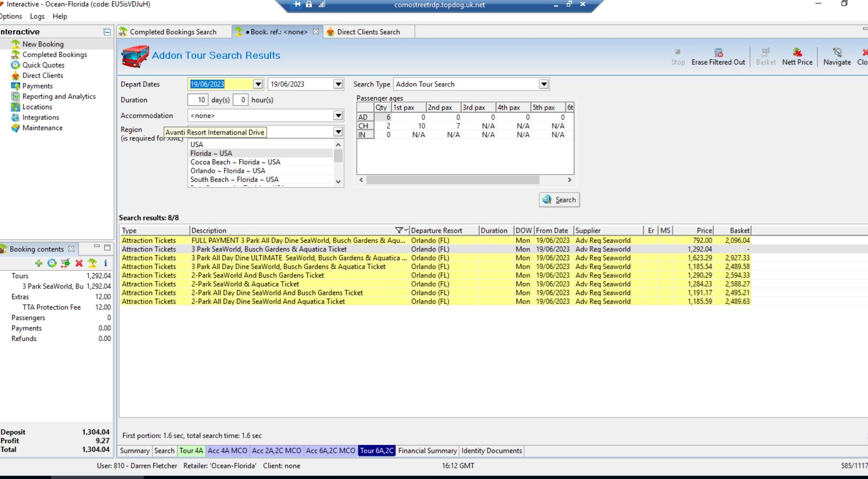The height and width of the screenshot is (479, 868).
Task: Click the Basket toolbar button
Action: [x=766, y=57]
